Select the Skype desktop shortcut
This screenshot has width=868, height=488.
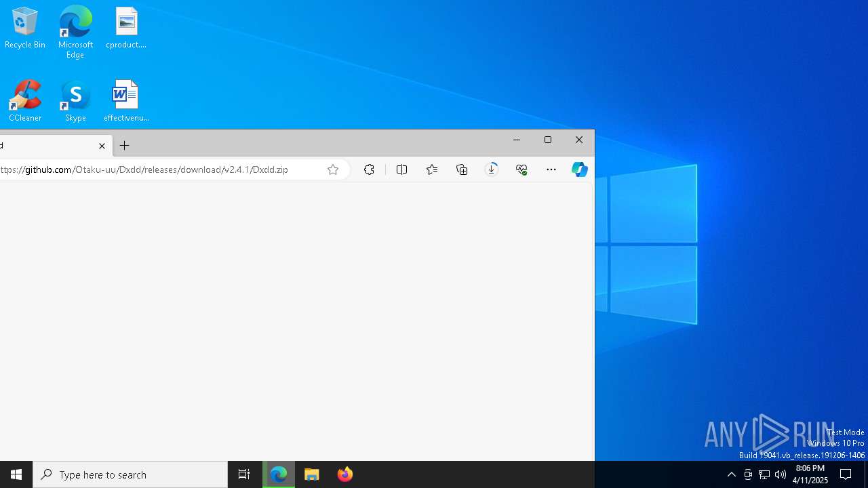click(75, 101)
